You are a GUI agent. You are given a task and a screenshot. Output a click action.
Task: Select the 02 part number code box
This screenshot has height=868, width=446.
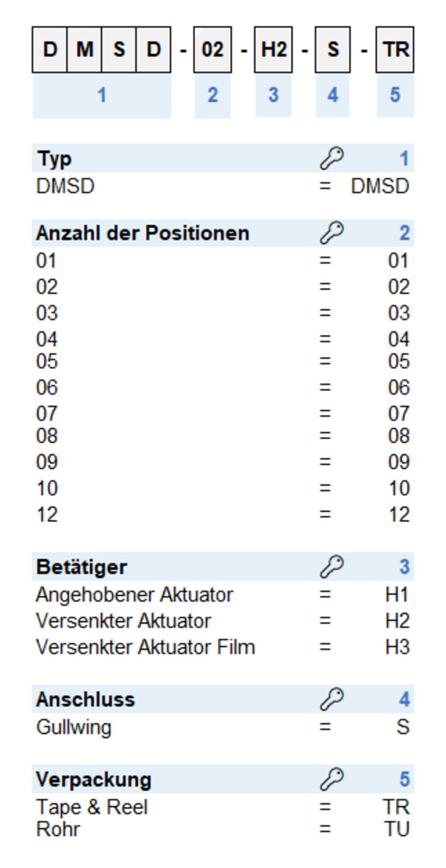(212, 50)
